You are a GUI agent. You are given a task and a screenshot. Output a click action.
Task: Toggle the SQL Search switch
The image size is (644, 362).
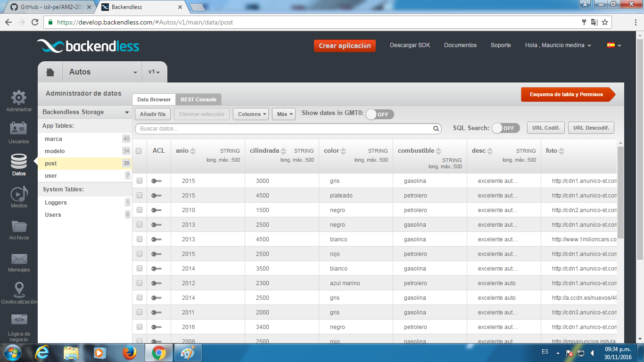(x=505, y=128)
